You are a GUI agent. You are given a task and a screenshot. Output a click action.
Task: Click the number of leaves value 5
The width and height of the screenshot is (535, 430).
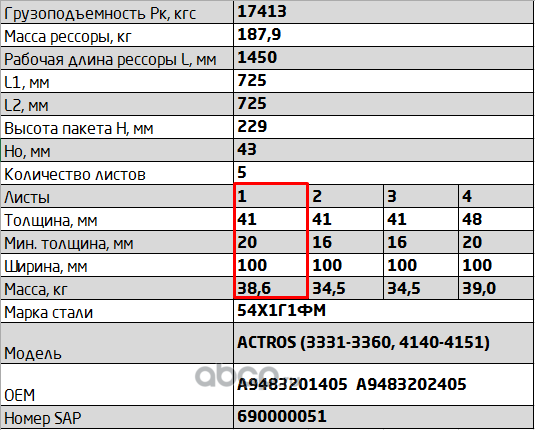pyautogui.click(x=242, y=172)
